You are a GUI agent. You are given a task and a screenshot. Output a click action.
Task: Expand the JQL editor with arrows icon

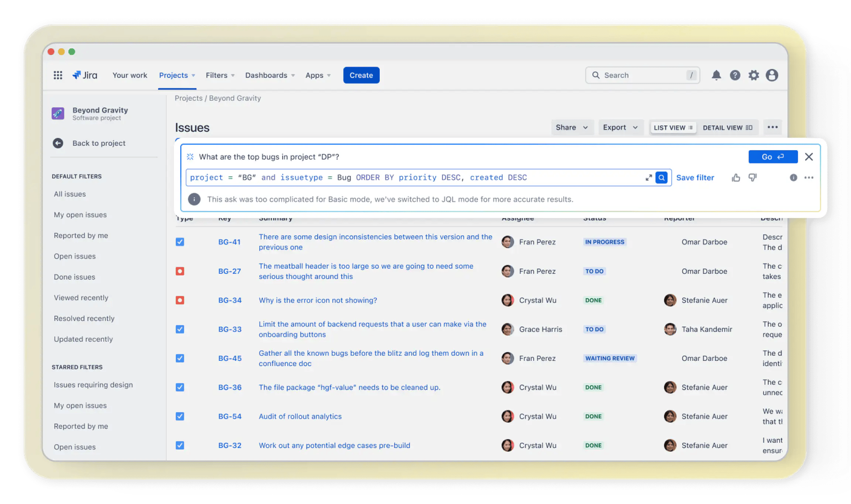coord(648,178)
